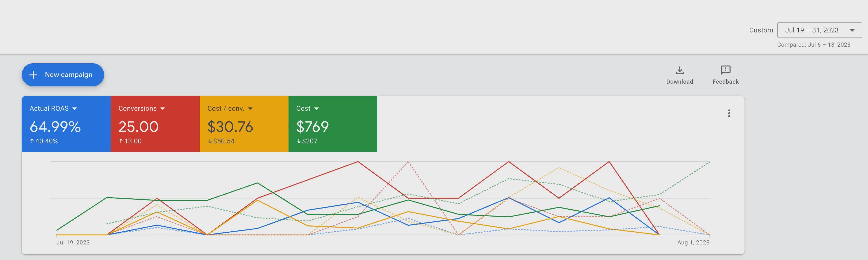Screen dimensions: 868x260
Task: Click the Compared: Jul 6 – 18, 2023 text
Action: click(814, 45)
